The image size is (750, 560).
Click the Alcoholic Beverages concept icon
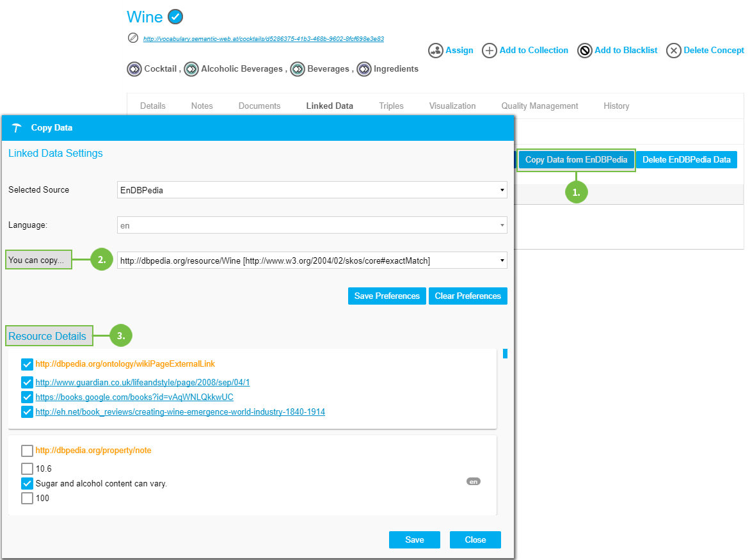point(191,69)
